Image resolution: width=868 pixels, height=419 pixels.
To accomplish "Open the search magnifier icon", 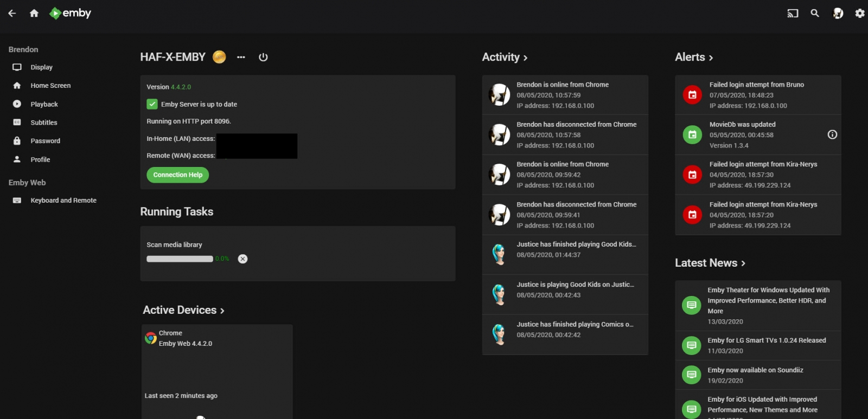I will (x=815, y=13).
